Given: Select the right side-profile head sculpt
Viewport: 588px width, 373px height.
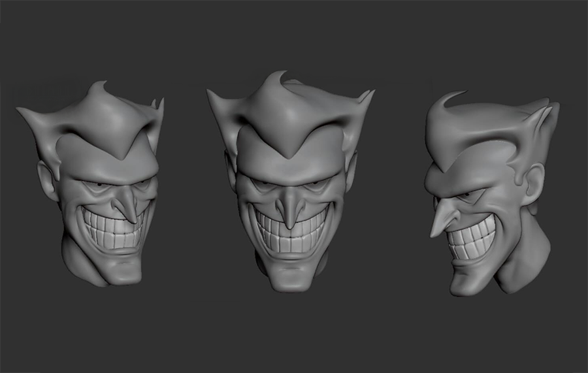Looking at the screenshot, I should tap(490, 189).
